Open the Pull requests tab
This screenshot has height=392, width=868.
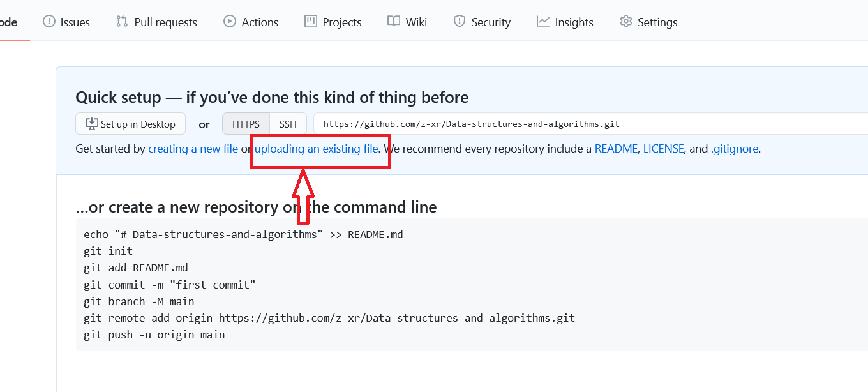coord(156,22)
